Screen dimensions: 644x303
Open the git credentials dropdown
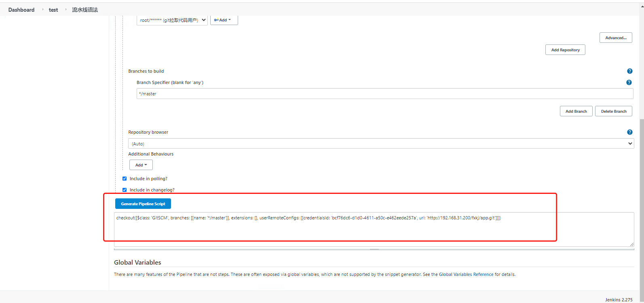point(172,20)
